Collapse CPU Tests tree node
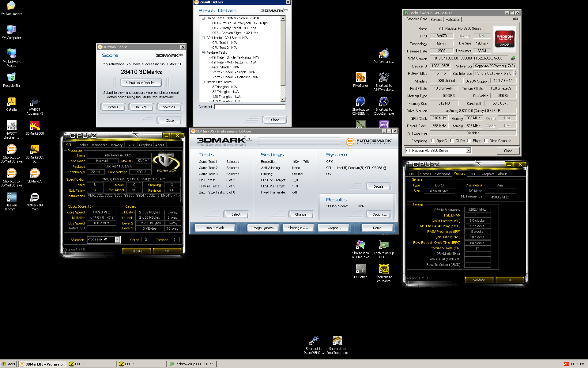The width and height of the screenshot is (588, 368). click(203, 38)
